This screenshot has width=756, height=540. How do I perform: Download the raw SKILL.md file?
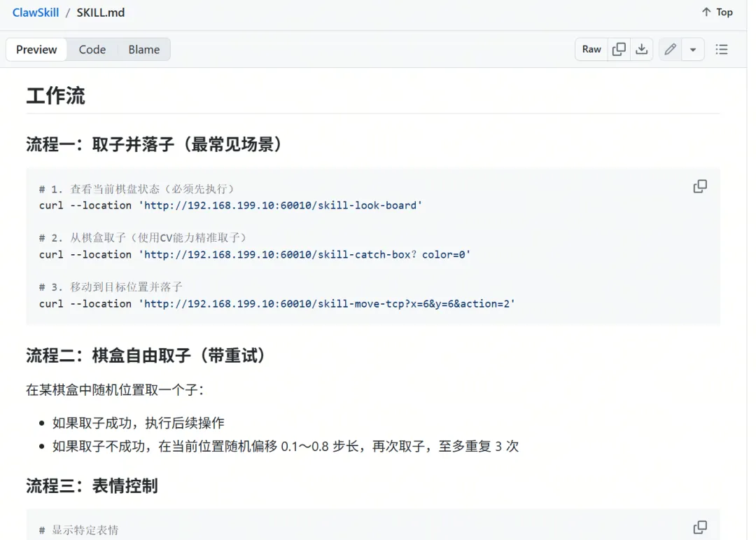[x=642, y=49]
